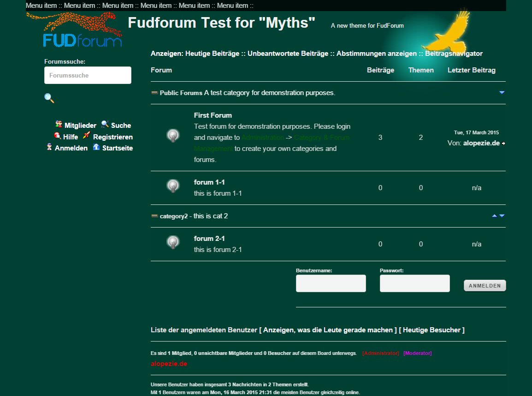
Task: Click the Public Forums category title
Action: point(181,93)
